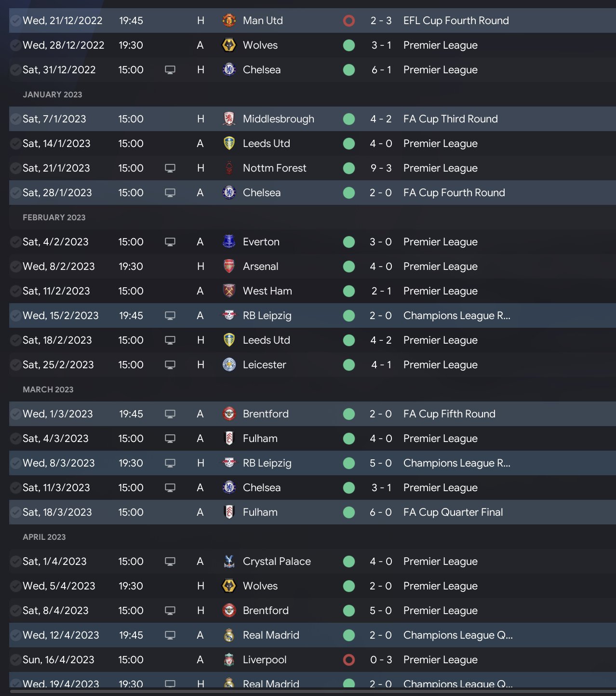Image resolution: width=616 pixels, height=696 pixels.
Task: Open the EFL Cup Fourth Round competition link
Action: [456, 21]
